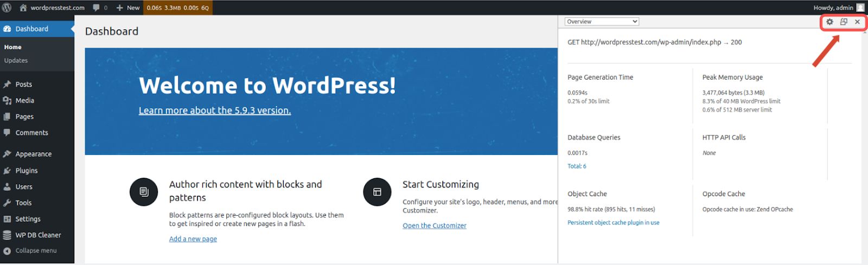Open the Plugins menu
The height and width of the screenshot is (265, 868).
click(x=26, y=171)
